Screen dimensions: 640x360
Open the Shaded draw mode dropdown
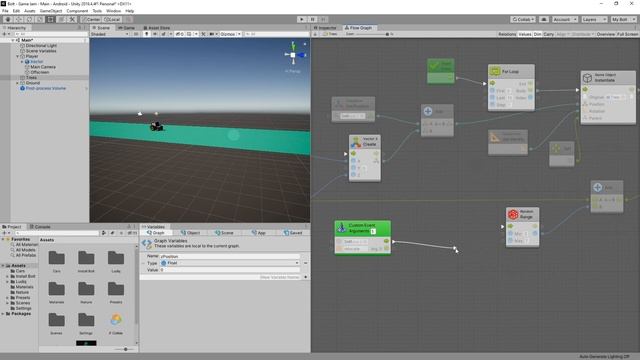click(x=110, y=34)
